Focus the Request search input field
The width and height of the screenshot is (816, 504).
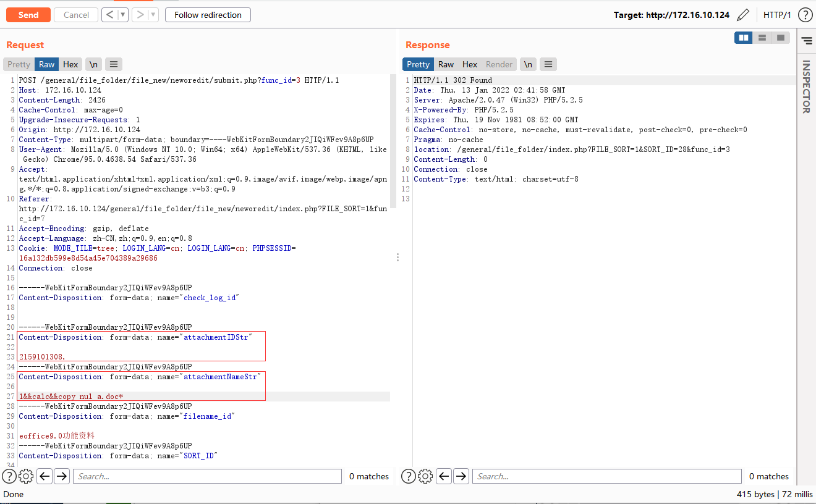point(207,476)
